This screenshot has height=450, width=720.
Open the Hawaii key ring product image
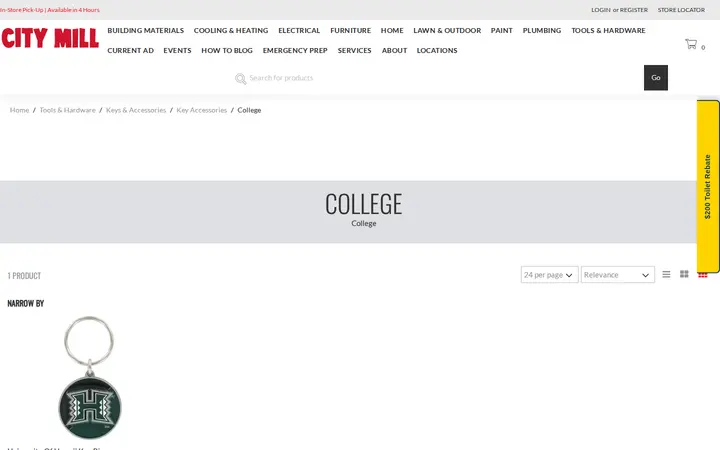[90, 377]
